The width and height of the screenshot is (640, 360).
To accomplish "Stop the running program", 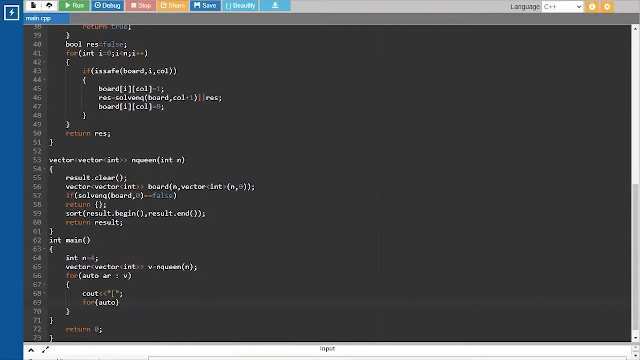I will click(x=141, y=5).
